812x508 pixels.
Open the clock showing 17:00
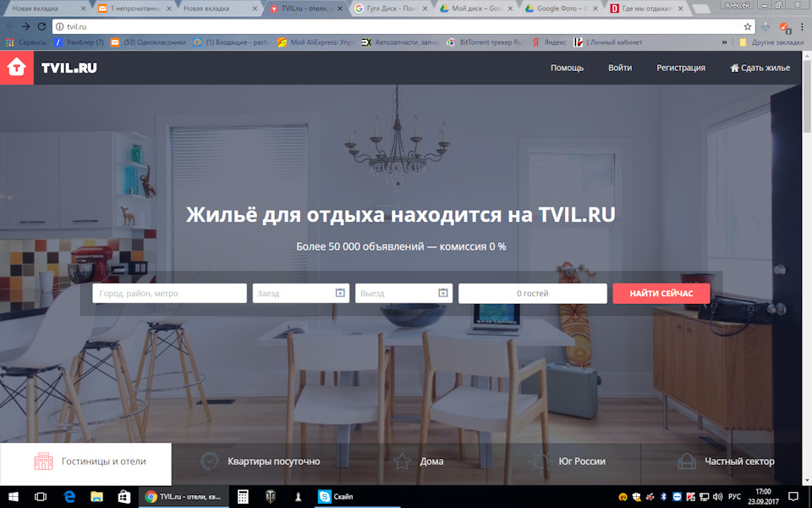[763, 497]
